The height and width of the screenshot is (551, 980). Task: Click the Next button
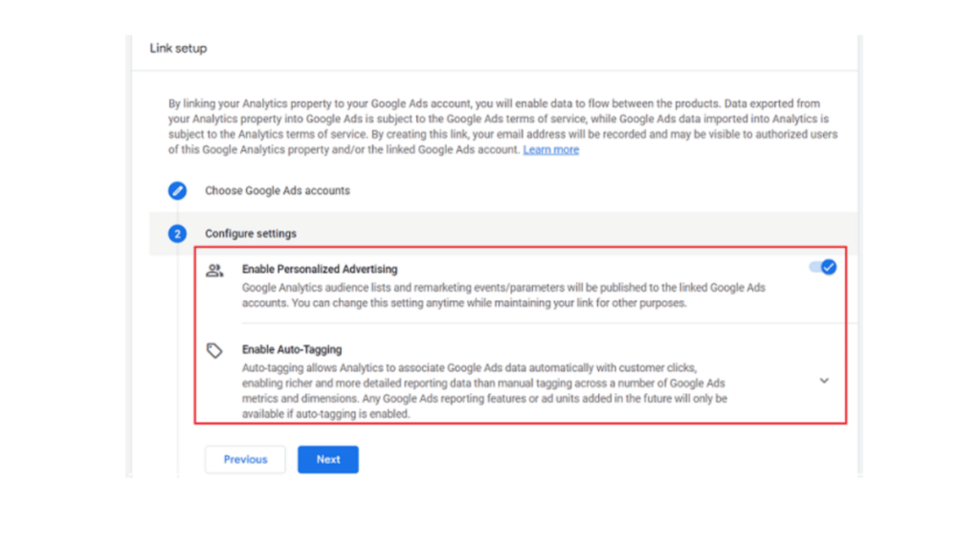[x=328, y=459]
